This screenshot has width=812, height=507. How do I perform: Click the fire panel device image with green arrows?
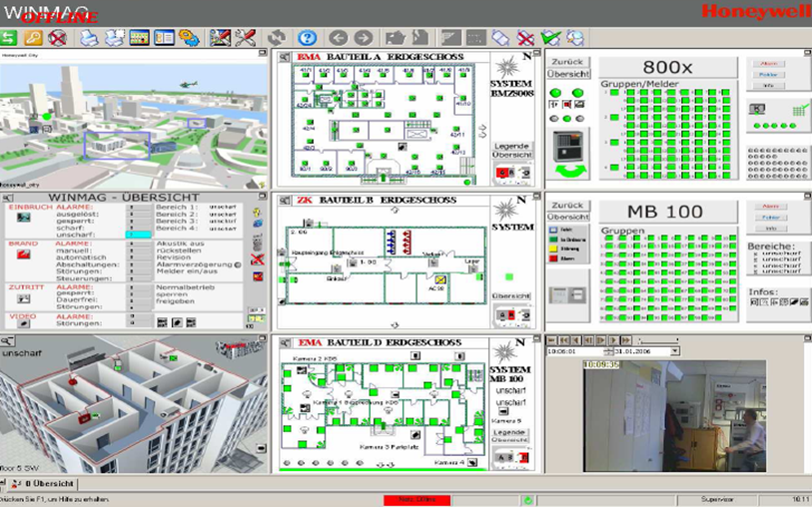point(572,147)
